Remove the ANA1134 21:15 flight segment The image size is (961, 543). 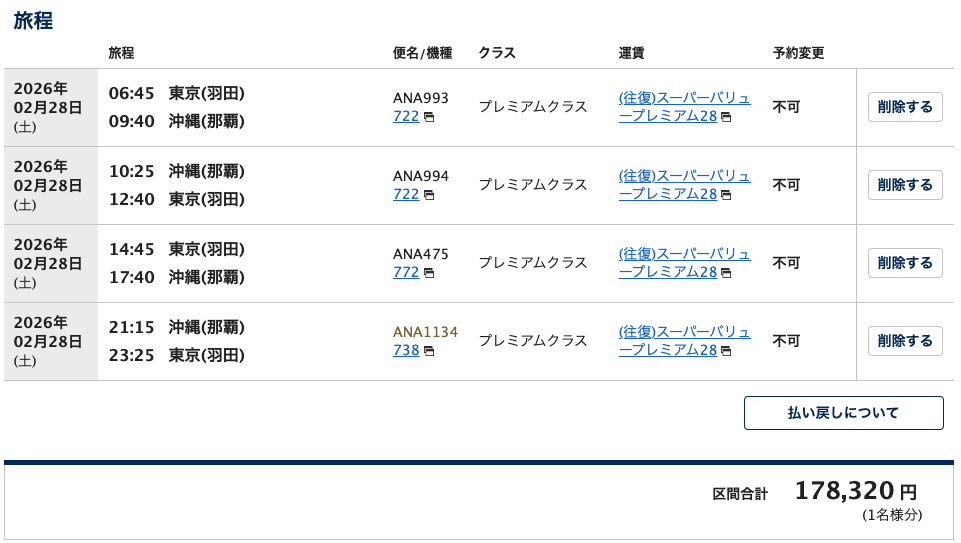point(905,341)
